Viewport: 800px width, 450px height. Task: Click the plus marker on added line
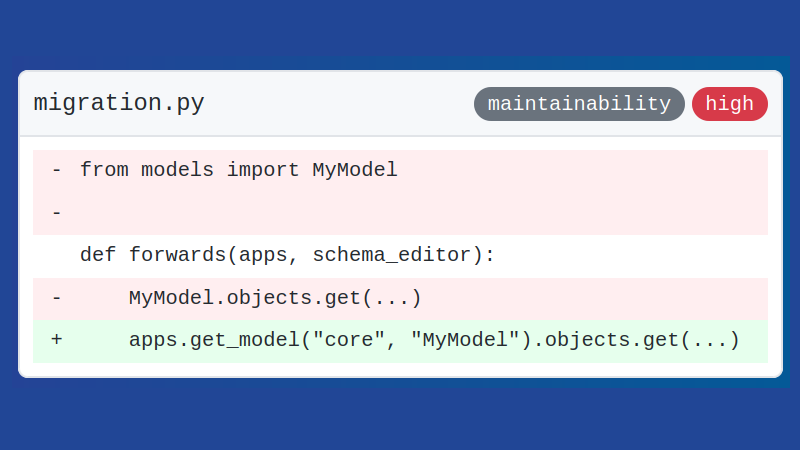pos(57,340)
